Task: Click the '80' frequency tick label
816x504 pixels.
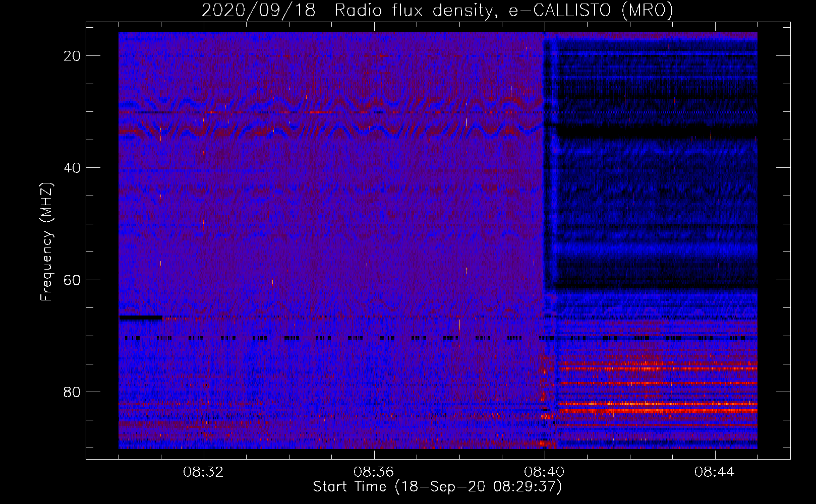Action: click(73, 392)
